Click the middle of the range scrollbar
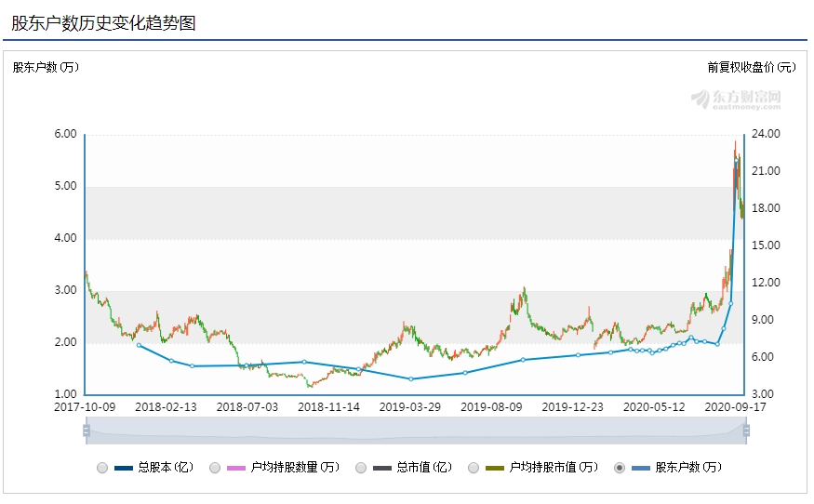 point(416,431)
